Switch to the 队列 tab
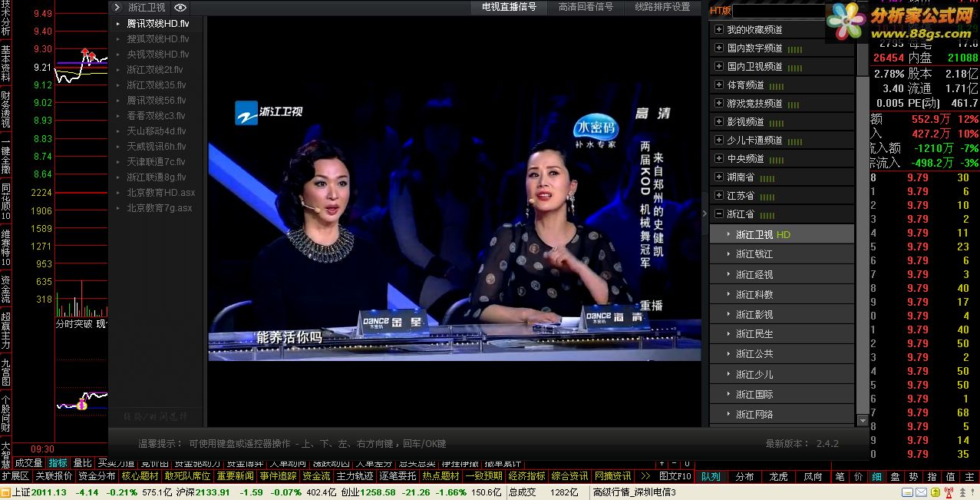This screenshot has width=980, height=500. [711, 476]
